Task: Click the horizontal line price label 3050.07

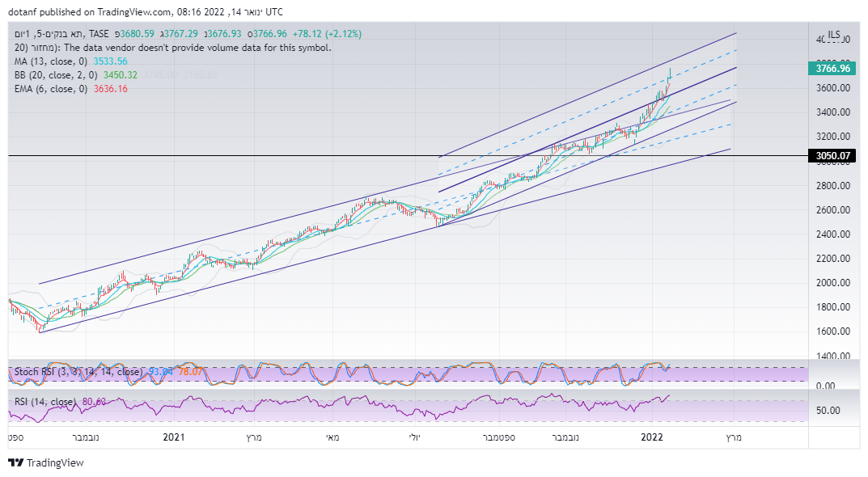Action: tap(833, 155)
